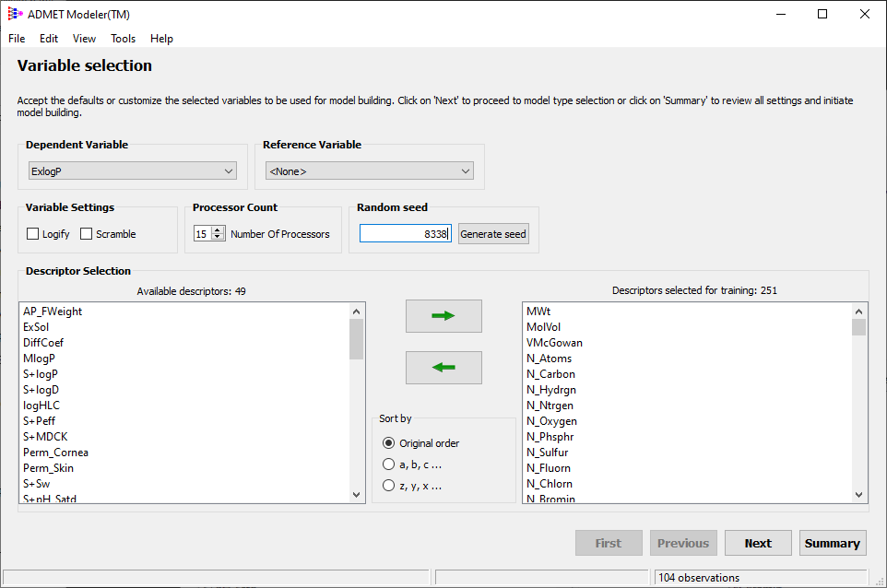This screenshot has width=887, height=588.
Task: Increase the processor count with up arrow
Action: tap(218, 230)
